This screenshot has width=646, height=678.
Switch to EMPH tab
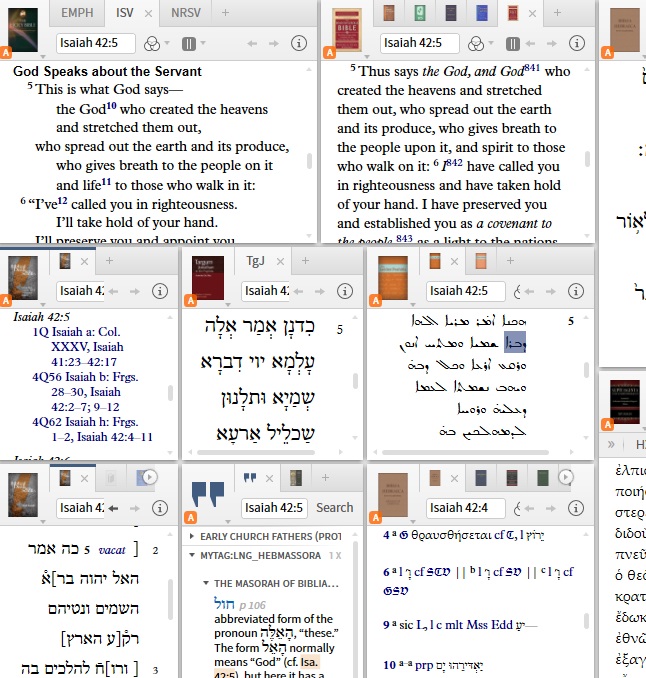77,13
